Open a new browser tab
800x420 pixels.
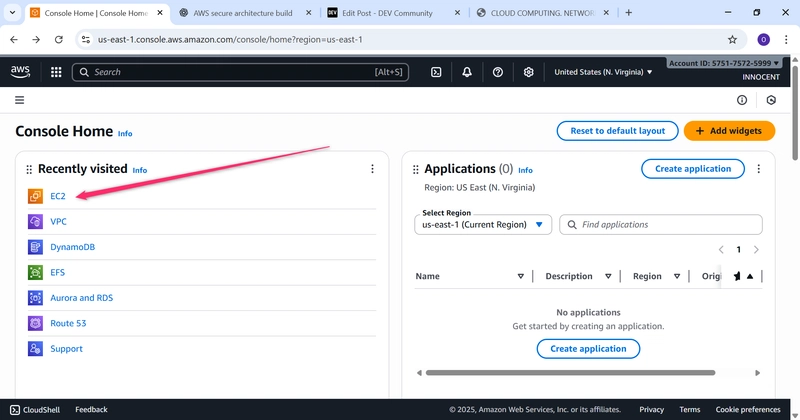(x=629, y=13)
